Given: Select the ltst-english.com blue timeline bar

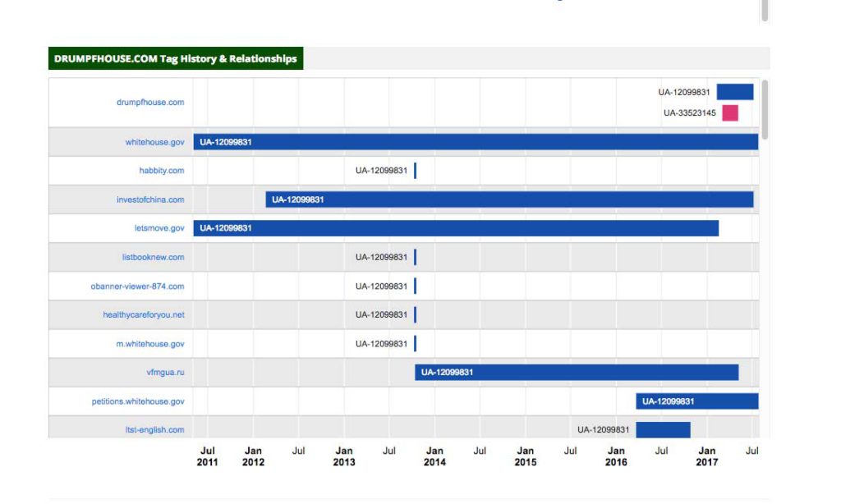Looking at the screenshot, I should coord(663,429).
